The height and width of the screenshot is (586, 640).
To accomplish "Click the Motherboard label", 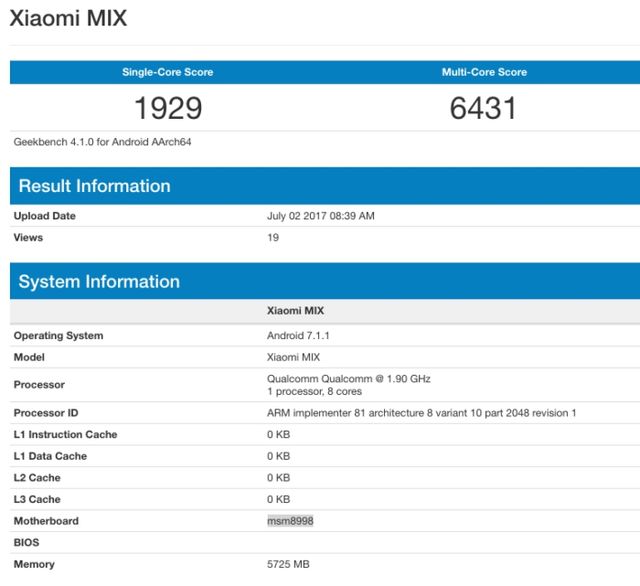I will (x=46, y=521).
